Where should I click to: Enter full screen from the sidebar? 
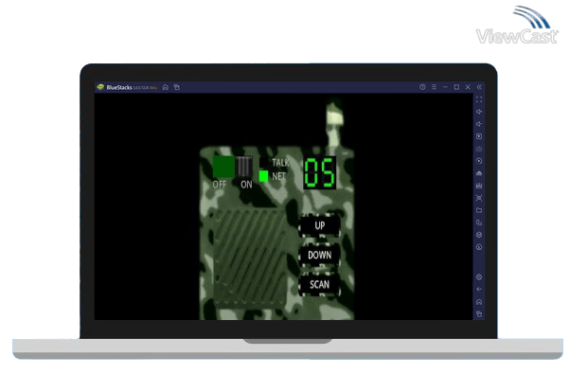(x=479, y=99)
